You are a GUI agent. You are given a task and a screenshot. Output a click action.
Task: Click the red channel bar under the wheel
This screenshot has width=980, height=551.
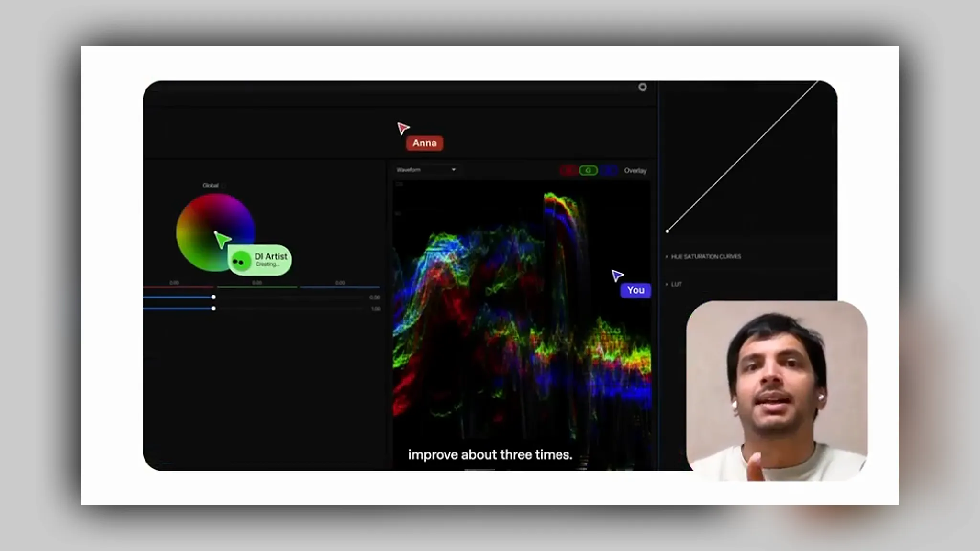pyautogui.click(x=178, y=287)
